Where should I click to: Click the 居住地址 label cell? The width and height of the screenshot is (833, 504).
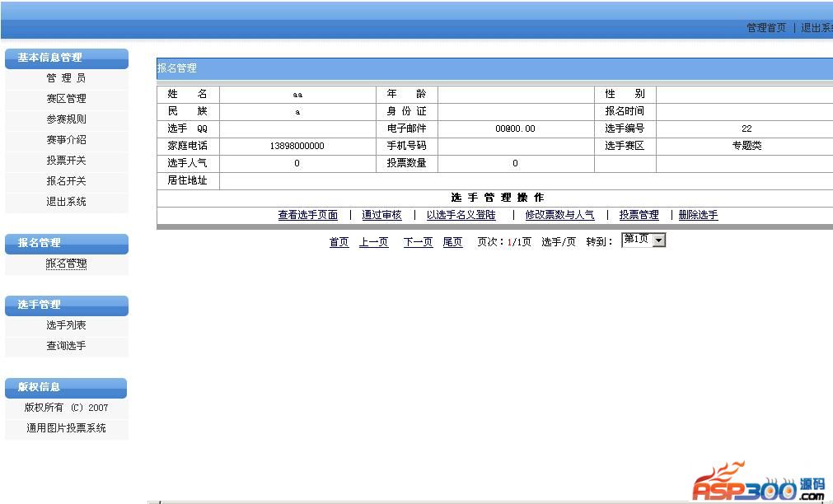[188, 180]
